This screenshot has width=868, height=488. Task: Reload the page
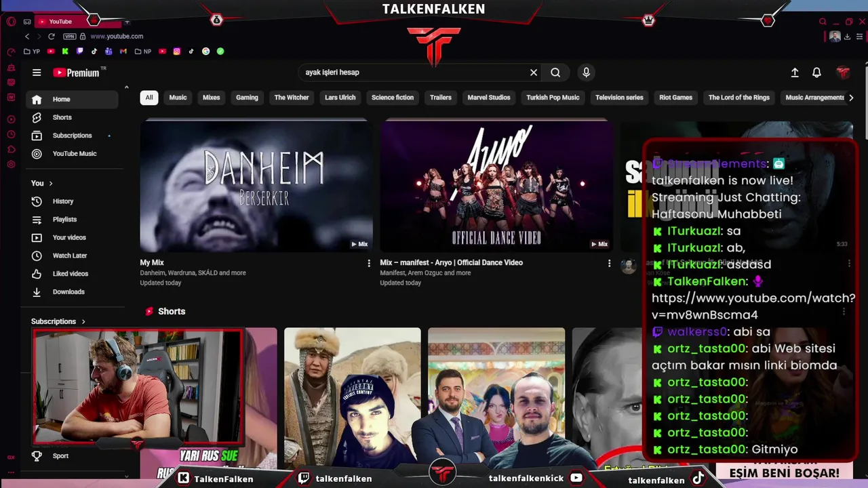(52, 37)
